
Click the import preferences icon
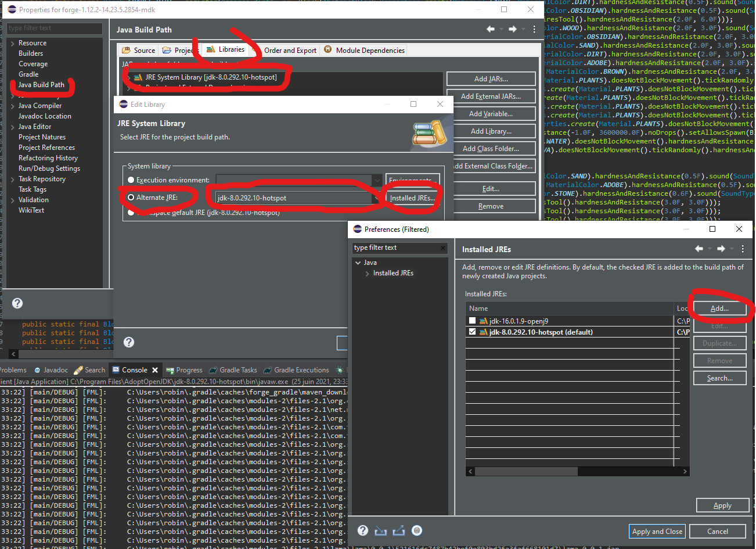(380, 530)
